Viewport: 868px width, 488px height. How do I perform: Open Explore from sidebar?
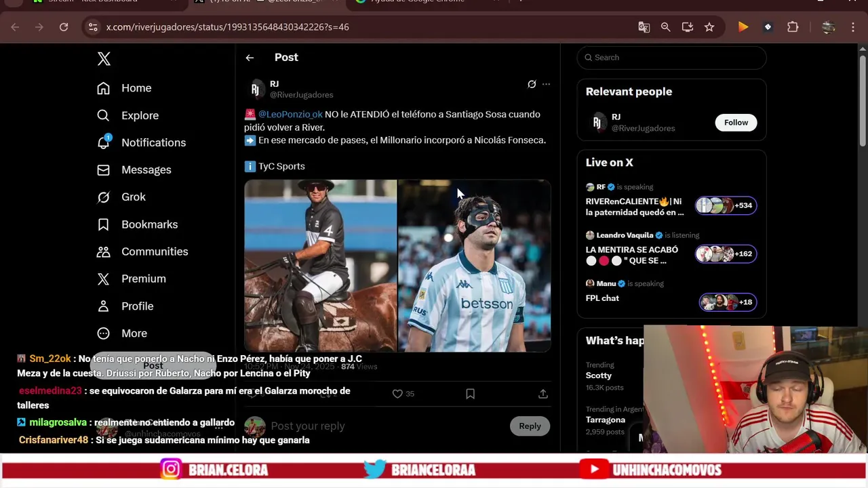(x=127, y=115)
